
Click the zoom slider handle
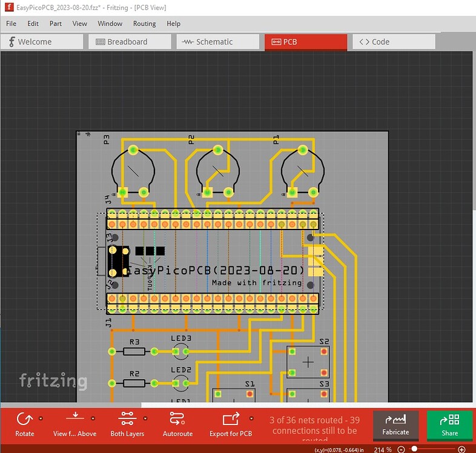coord(414,449)
